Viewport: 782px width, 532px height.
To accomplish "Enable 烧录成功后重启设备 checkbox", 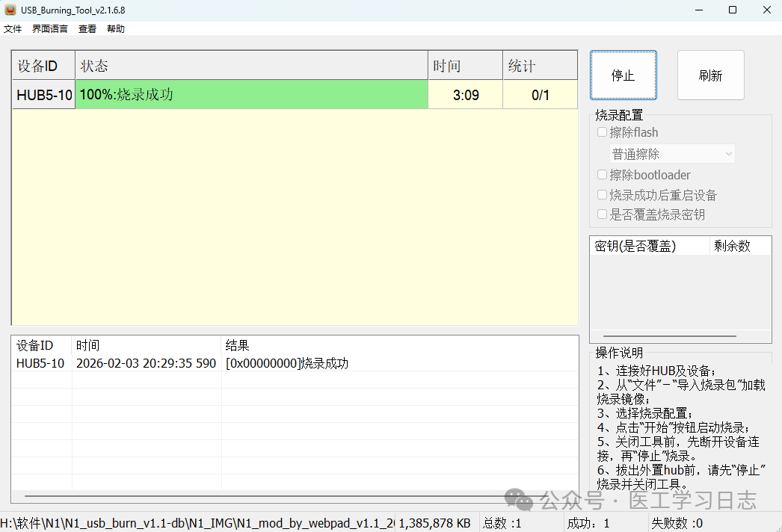I will click(603, 195).
